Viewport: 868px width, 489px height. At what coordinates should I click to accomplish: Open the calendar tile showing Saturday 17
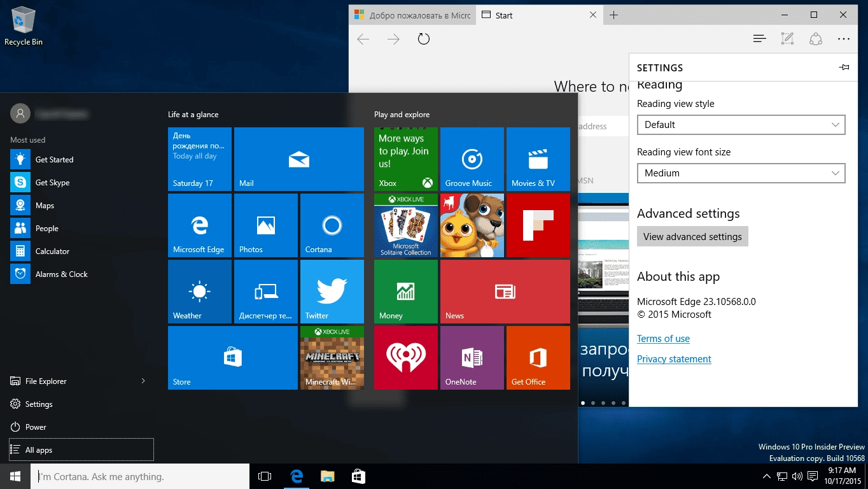click(x=200, y=159)
